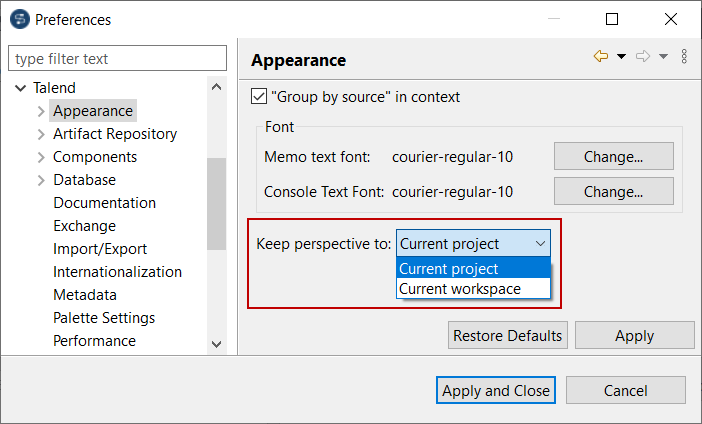Open the three-dot view menu icon

click(x=684, y=57)
